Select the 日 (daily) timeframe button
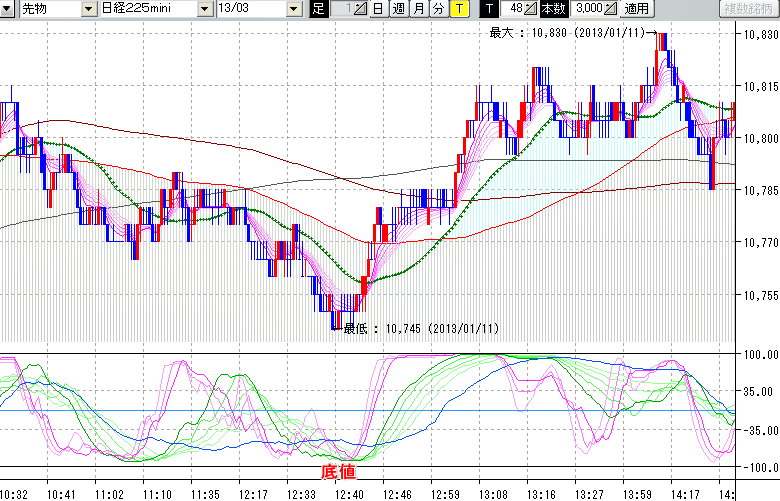The height and width of the screenshot is (501, 780). point(377,9)
